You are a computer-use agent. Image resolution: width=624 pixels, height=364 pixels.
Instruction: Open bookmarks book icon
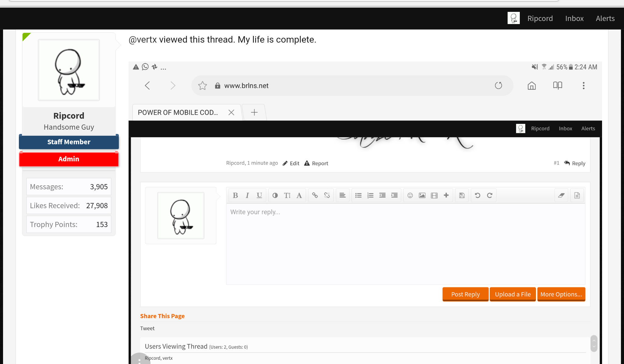558,86
